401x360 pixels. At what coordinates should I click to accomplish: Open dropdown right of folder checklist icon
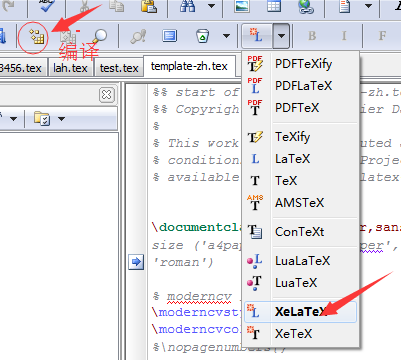(x=61, y=119)
